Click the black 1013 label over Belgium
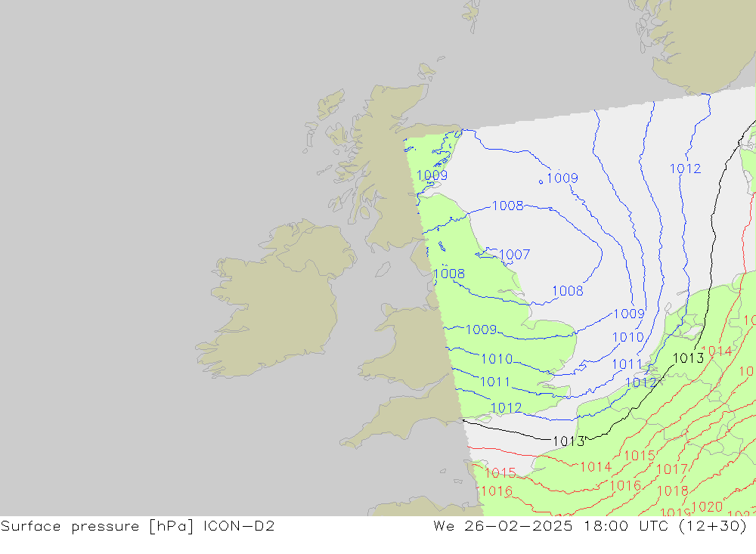Screen dimensions: 756x554 pyautogui.click(x=688, y=358)
